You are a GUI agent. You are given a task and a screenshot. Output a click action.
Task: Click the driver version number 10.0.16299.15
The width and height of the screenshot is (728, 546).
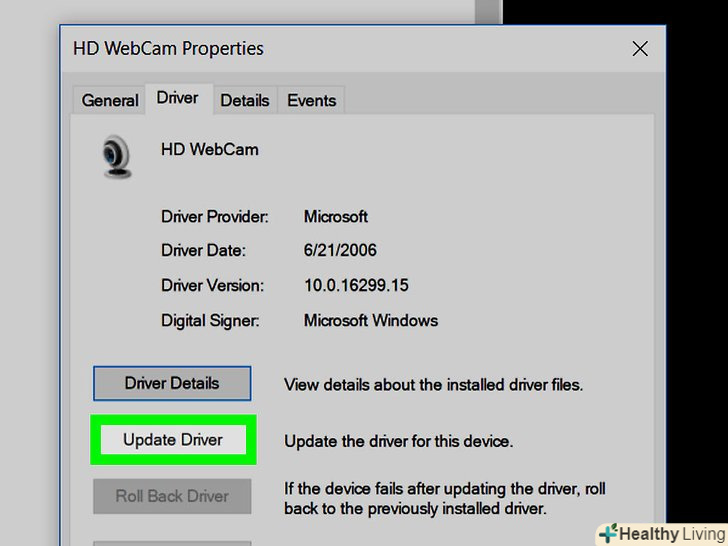pos(356,285)
